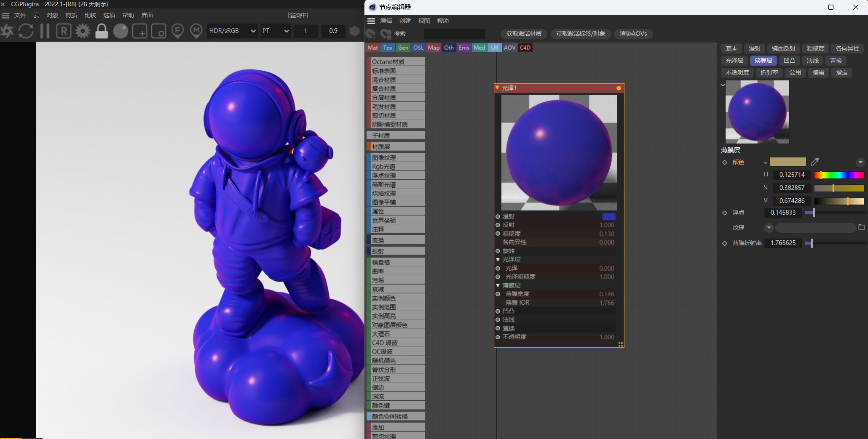The image size is (868, 439).
Task: Open the PT kernel dropdown
Action: coord(276,31)
